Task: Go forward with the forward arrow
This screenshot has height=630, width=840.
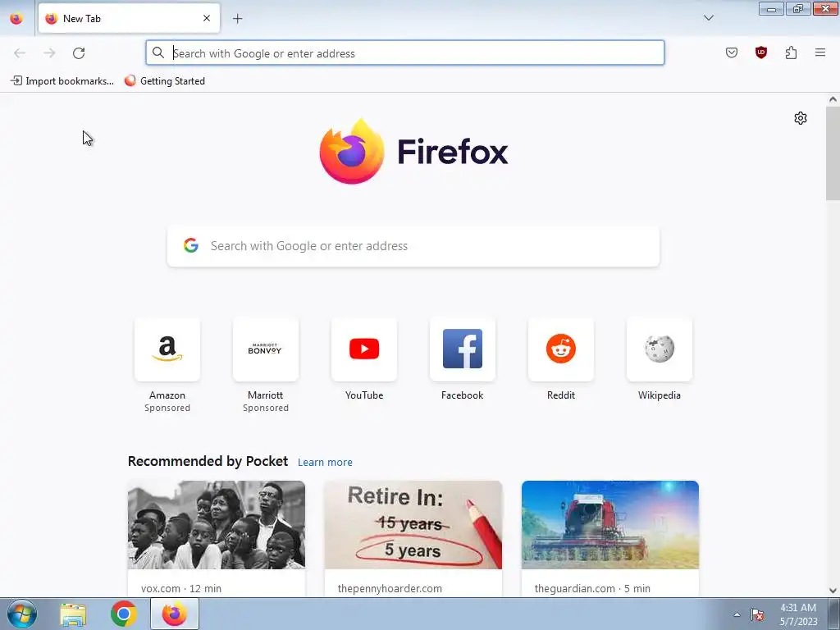Action: [49, 53]
